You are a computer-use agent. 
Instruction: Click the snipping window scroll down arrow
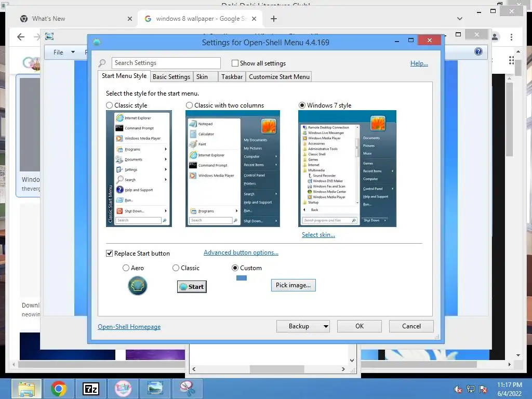(x=352, y=361)
